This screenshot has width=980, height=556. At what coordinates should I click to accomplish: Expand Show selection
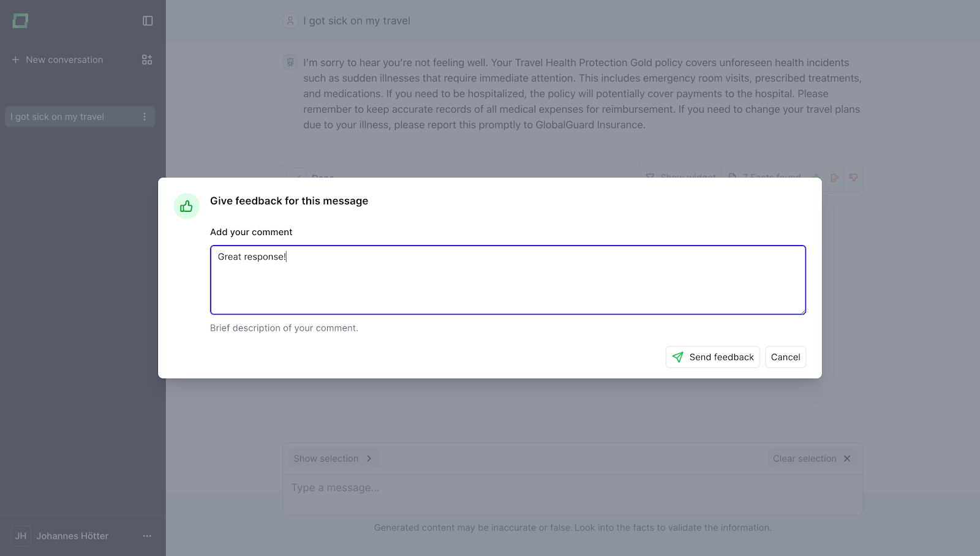[333, 459]
